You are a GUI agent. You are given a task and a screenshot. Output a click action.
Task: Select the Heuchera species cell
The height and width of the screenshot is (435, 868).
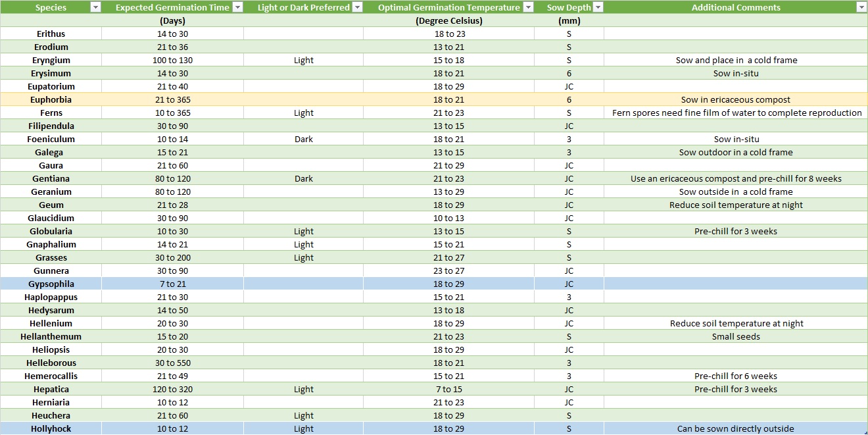(x=51, y=415)
